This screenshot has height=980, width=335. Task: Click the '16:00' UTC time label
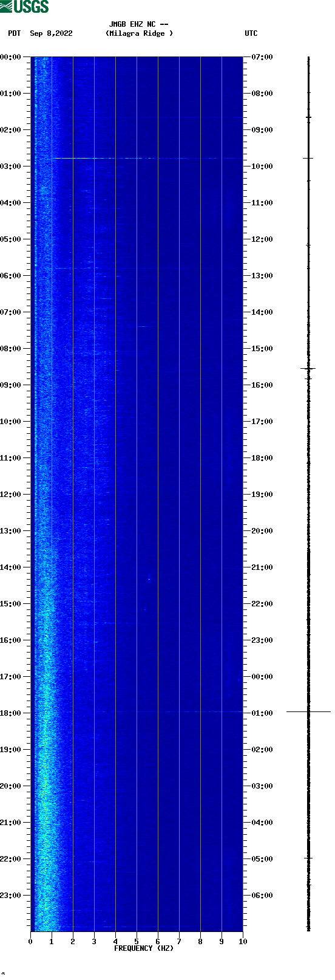[x=262, y=385]
